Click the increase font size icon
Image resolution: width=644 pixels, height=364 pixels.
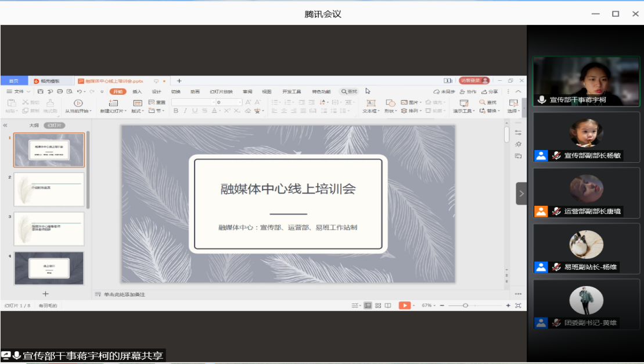point(248,102)
